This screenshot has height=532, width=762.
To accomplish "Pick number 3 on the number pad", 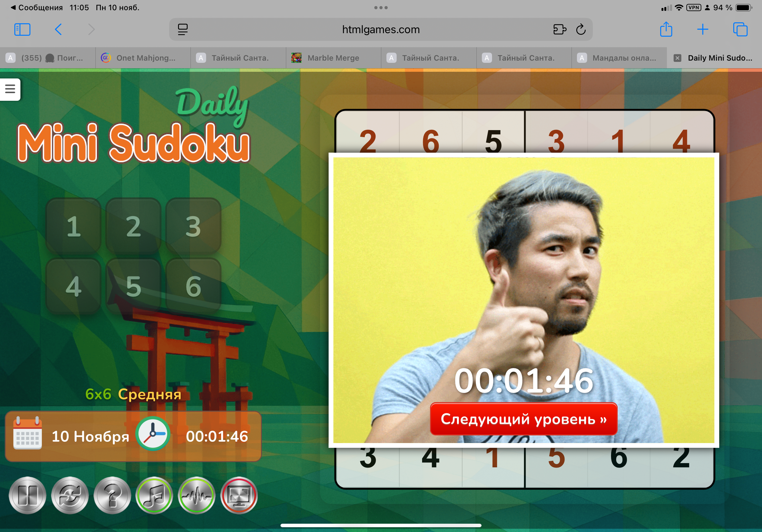I will point(193,226).
